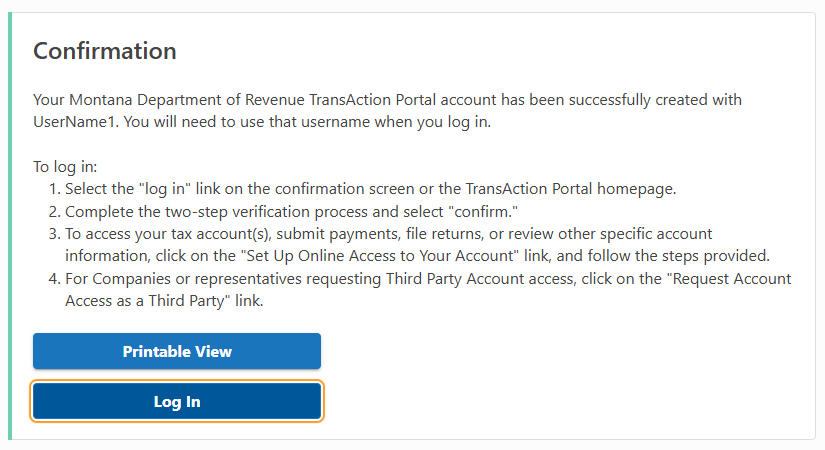Open the Printable View

pos(177,352)
